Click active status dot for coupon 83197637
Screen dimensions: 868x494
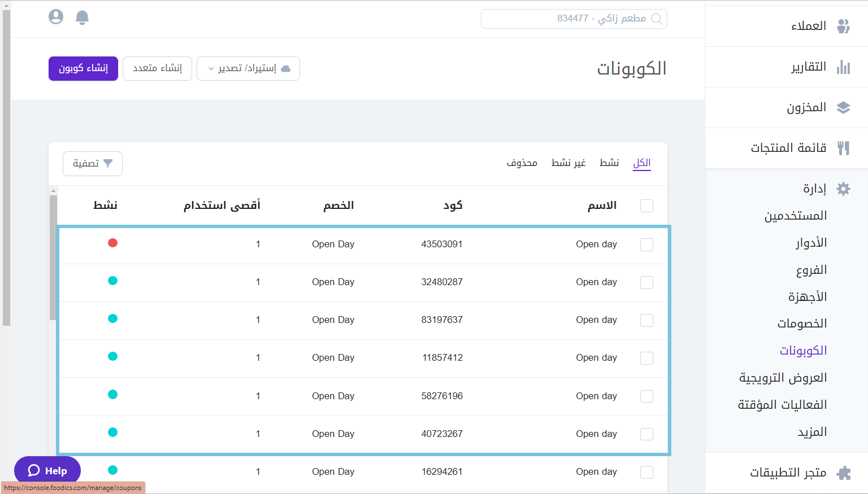[113, 318]
